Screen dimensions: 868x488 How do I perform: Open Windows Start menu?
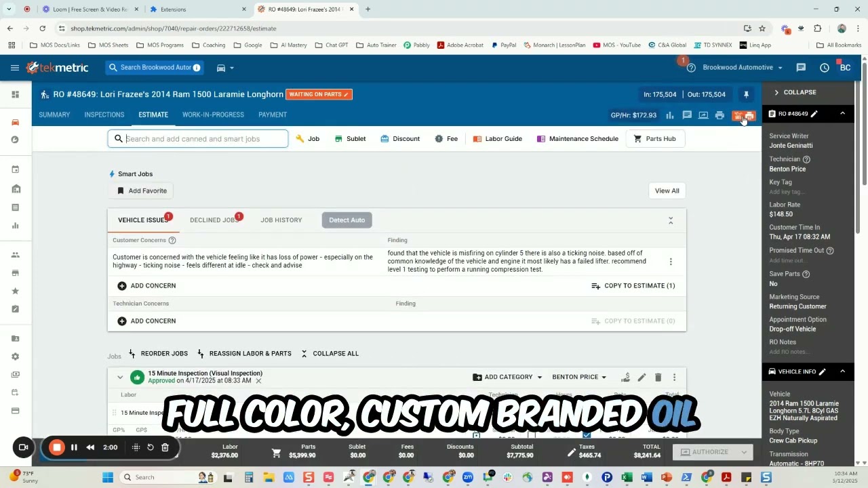108,477
